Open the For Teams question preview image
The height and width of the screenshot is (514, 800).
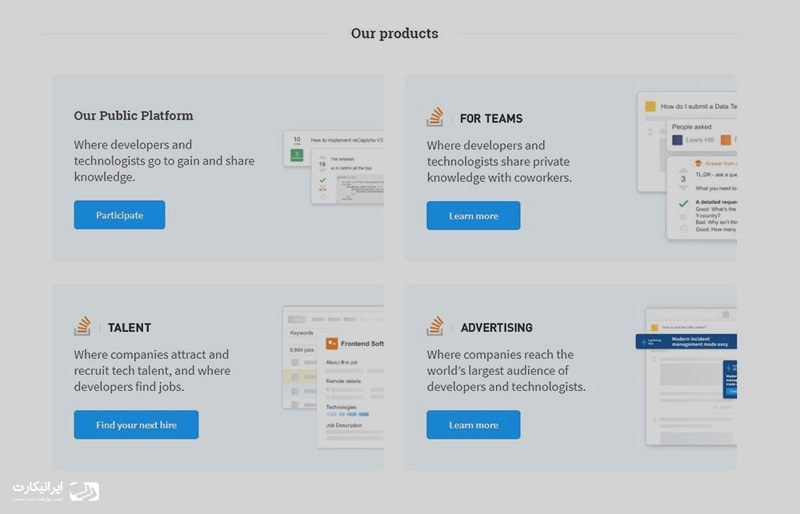coord(687,166)
